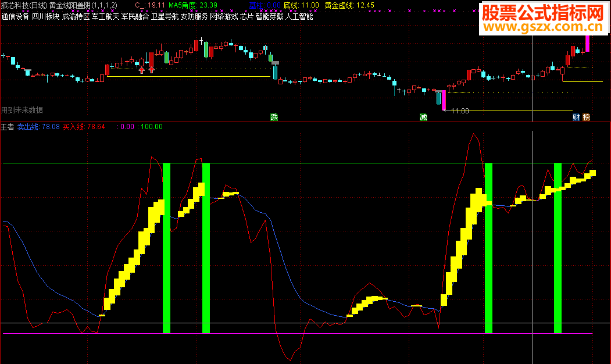
Task: Select the 卫星导航 sector tag
Action: tap(165, 16)
